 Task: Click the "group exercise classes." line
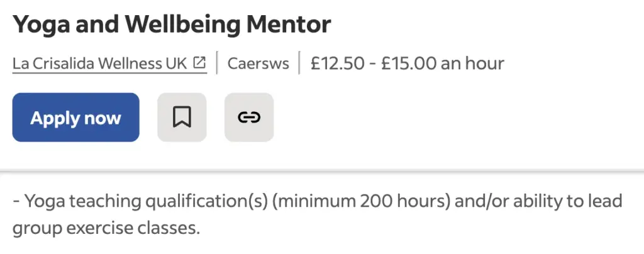[106, 227]
